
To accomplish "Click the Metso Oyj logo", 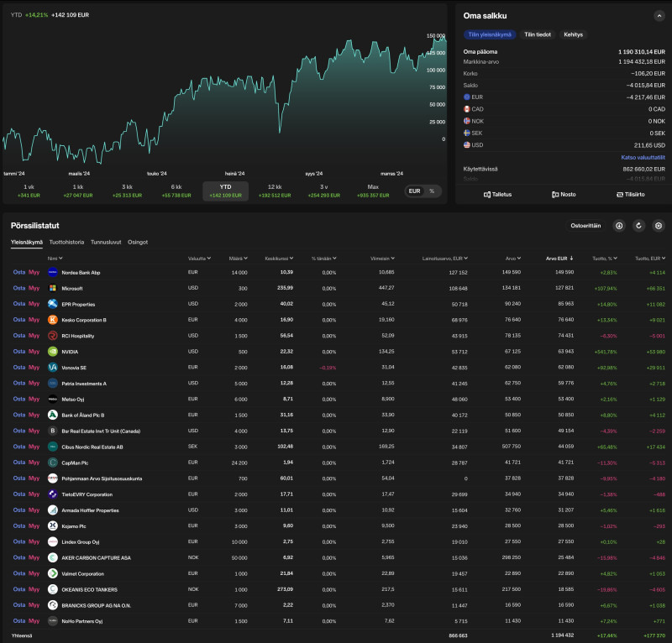I will click(53, 399).
